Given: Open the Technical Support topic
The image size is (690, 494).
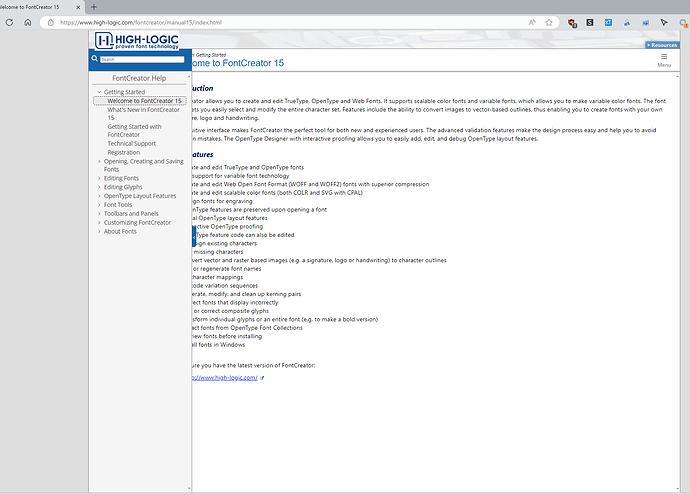Looking at the screenshot, I should click(x=132, y=143).
